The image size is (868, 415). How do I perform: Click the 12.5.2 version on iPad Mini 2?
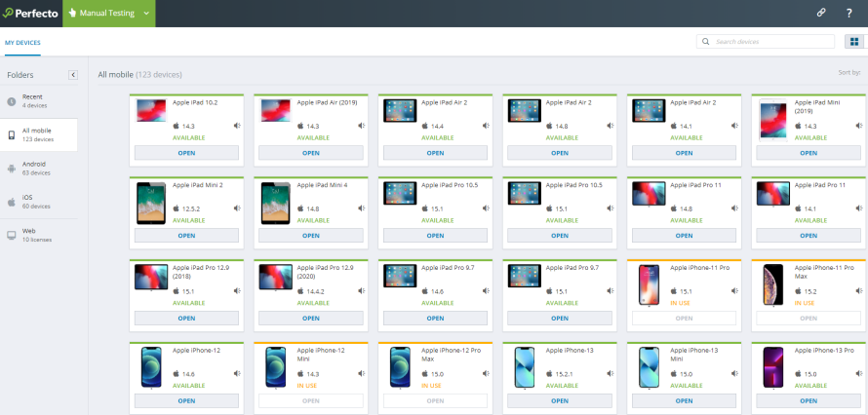coord(192,208)
